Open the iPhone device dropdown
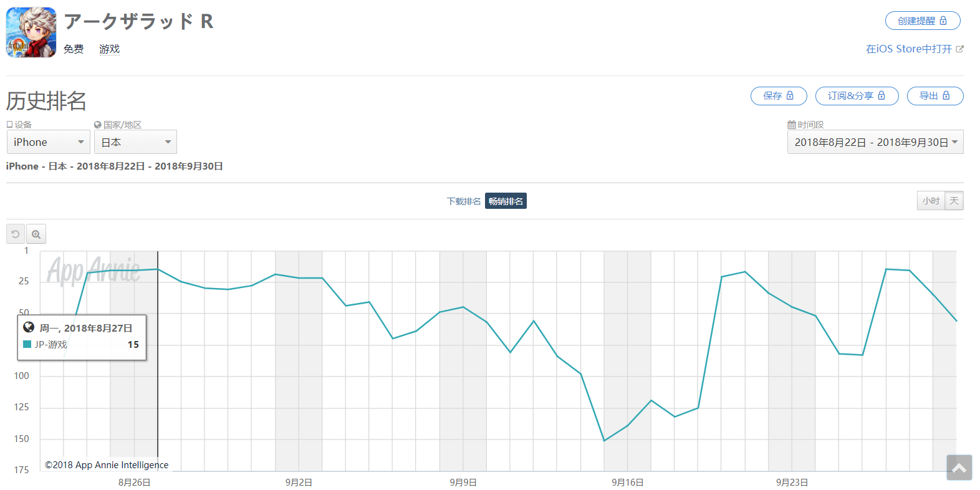The height and width of the screenshot is (490, 980). [49, 142]
